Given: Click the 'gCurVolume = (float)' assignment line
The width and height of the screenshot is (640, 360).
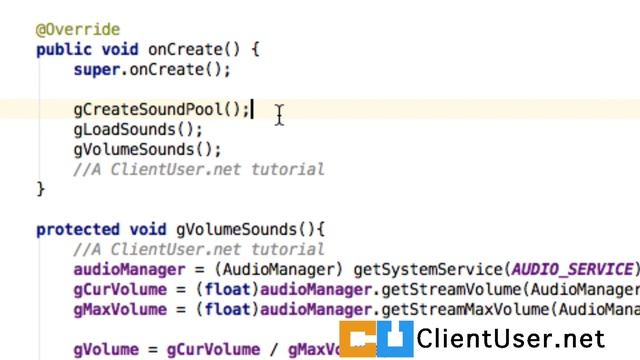Looking at the screenshot, I should point(356,290).
